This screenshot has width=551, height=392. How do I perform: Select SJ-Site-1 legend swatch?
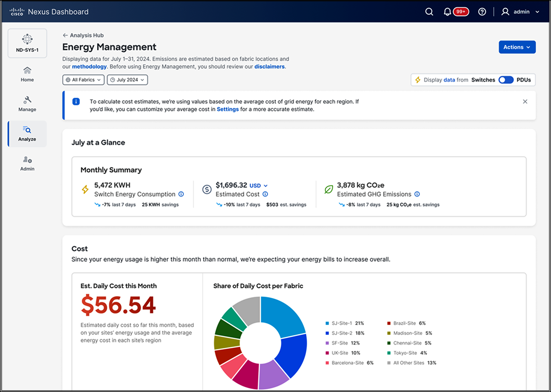(327, 323)
